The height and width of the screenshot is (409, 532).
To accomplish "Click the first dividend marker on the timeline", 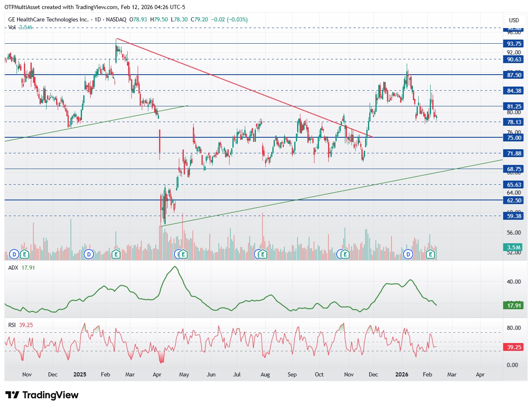I will click(x=14, y=254).
